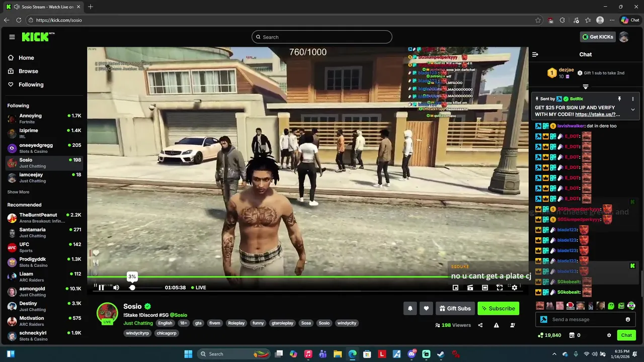Open Annoying channel in Following list
644x362 pixels.
44,119
